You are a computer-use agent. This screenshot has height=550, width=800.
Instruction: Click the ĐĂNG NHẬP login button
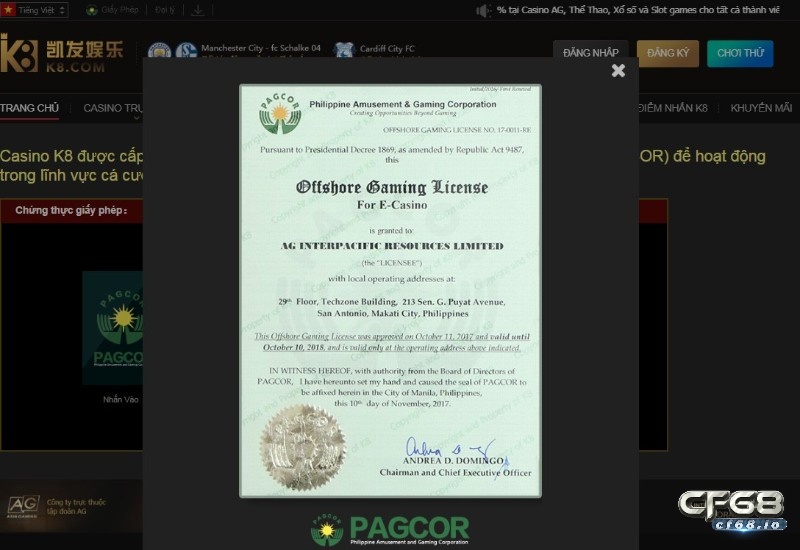tap(591, 53)
